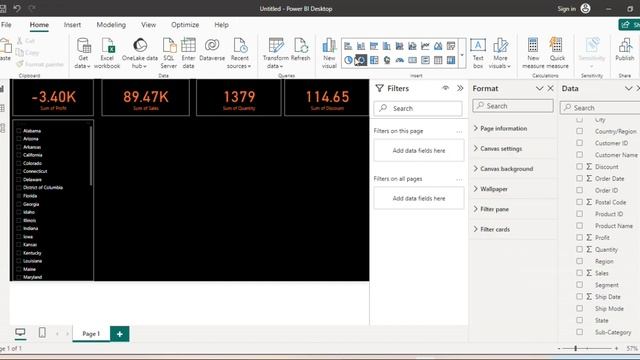Switch to the Insert ribbon tab
The height and width of the screenshot is (360, 640).
point(72,25)
